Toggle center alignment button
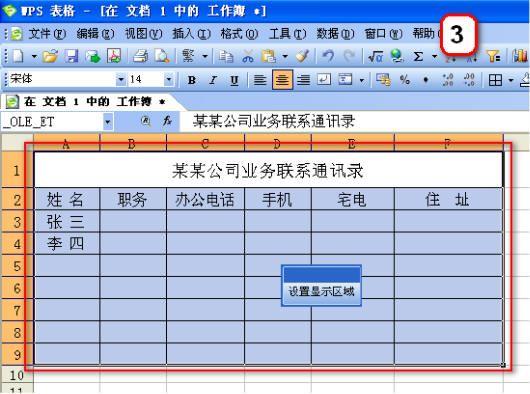 click(x=282, y=80)
